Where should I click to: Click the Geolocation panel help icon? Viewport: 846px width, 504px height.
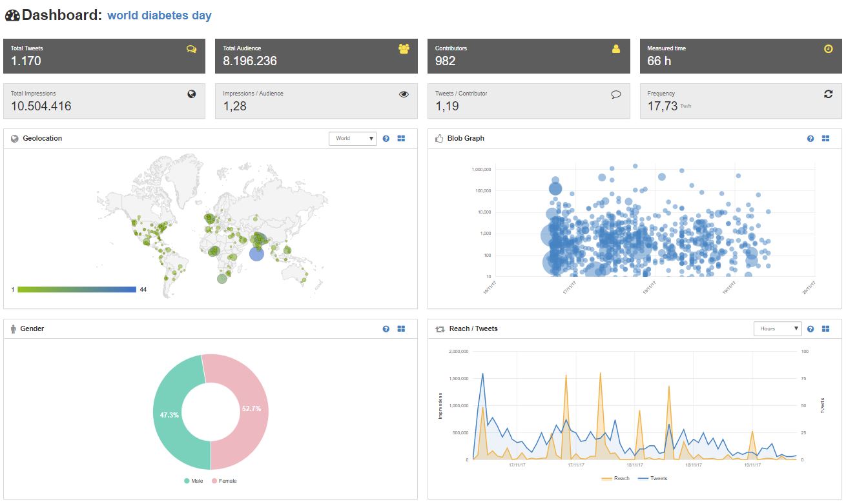(386, 139)
